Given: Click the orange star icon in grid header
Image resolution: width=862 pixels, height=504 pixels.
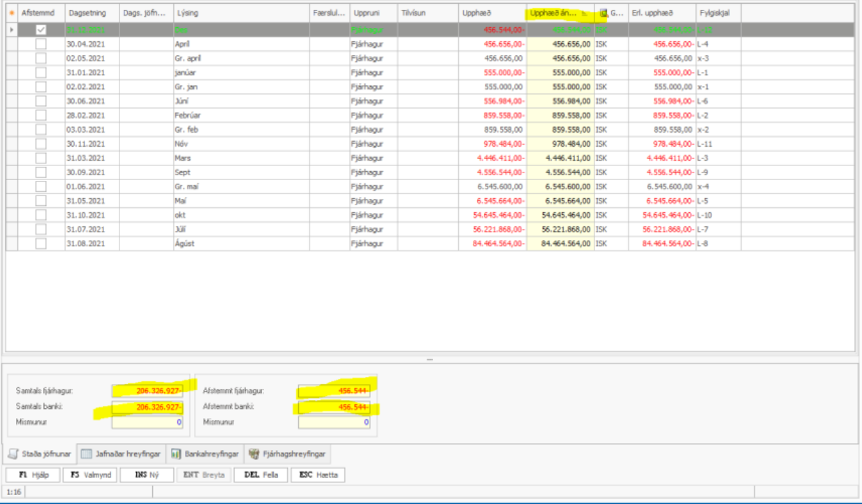Looking at the screenshot, I should 11,13.
